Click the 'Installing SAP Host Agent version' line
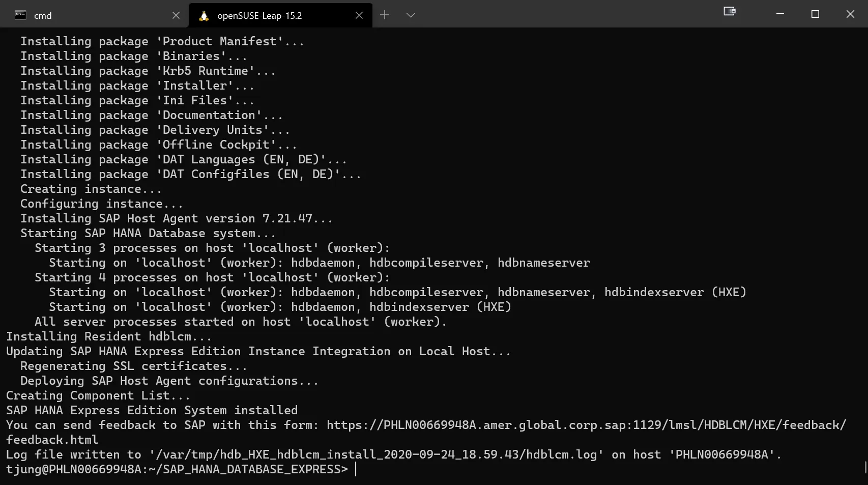Viewport: 868px width, 485px height. click(x=176, y=219)
